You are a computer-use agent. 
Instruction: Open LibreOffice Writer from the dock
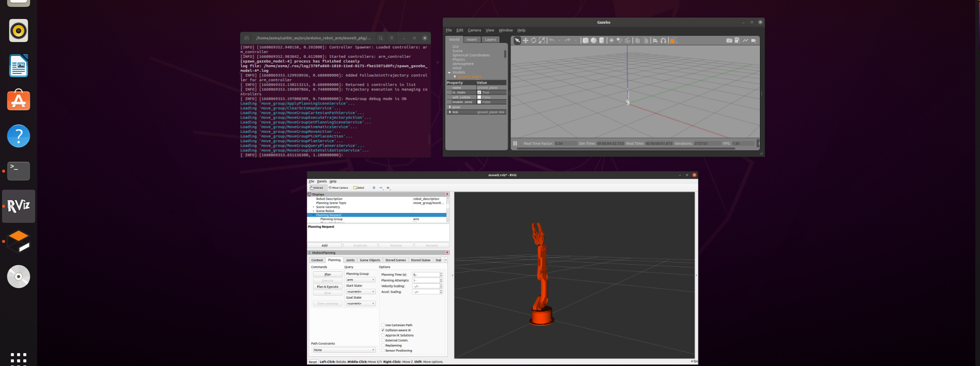(19, 66)
